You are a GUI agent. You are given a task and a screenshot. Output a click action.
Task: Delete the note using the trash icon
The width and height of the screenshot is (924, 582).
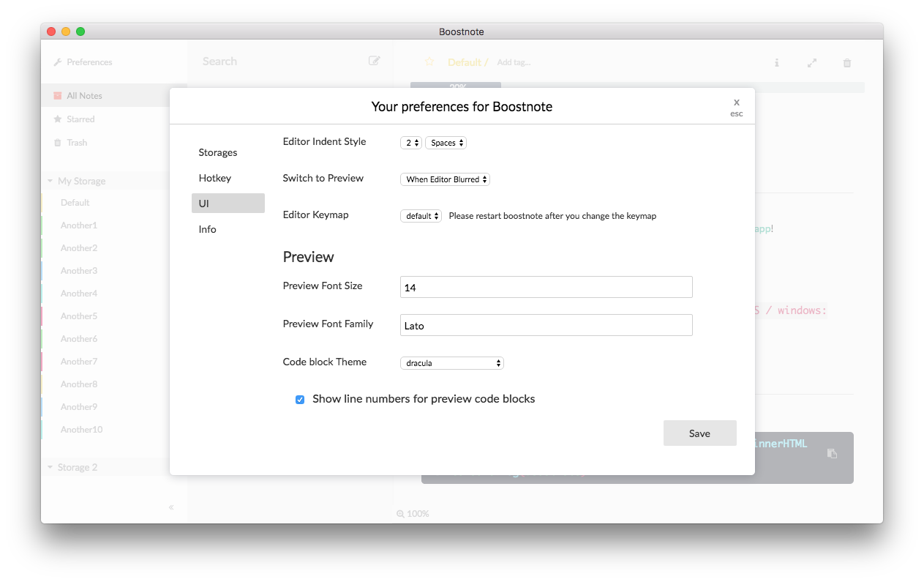(846, 63)
